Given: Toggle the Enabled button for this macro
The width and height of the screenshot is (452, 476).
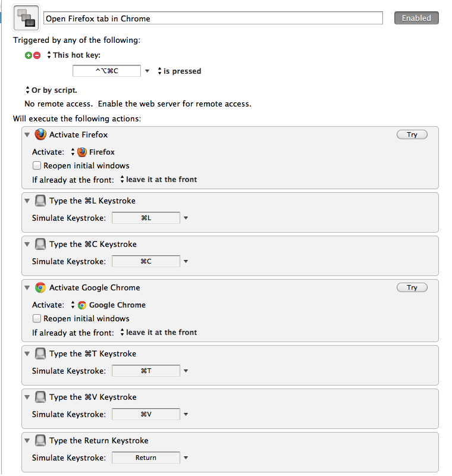Looking at the screenshot, I should tap(416, 18).
